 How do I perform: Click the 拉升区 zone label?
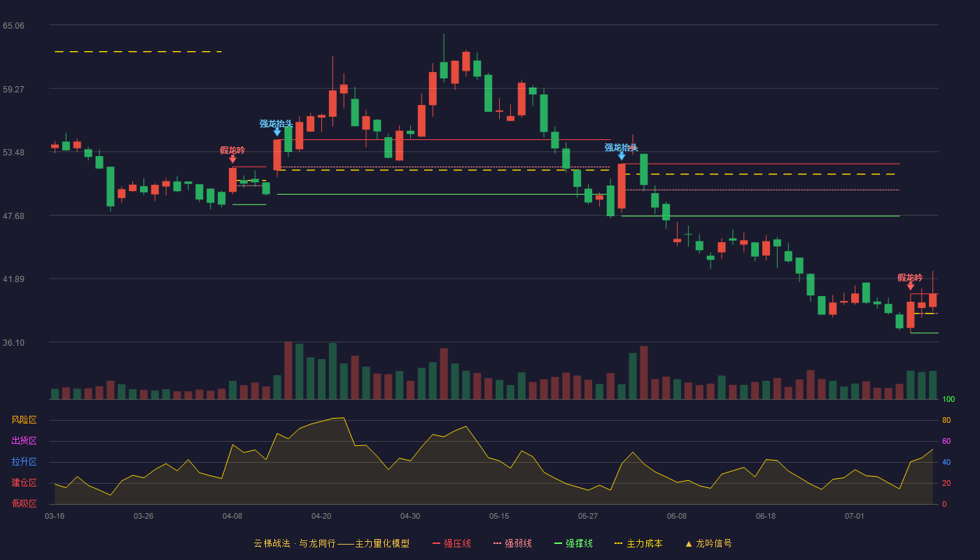(24, 462)
